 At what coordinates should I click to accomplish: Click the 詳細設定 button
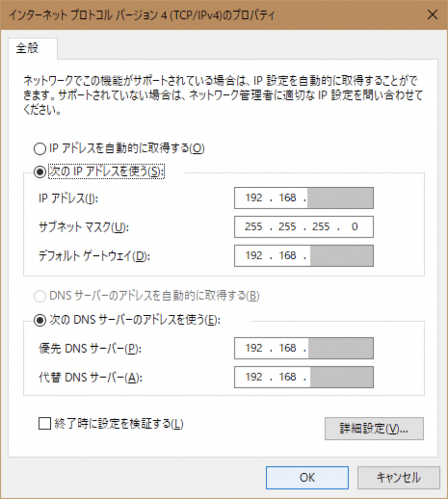tap(374, 429)
